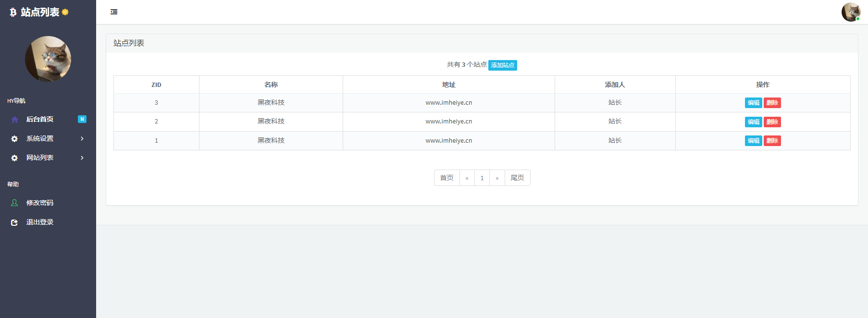This screenshot has width=868, height=318.
Task: Click the yellow badge beside the 站点列表 title
Action: pyautogui.click(x=65, y=12)
